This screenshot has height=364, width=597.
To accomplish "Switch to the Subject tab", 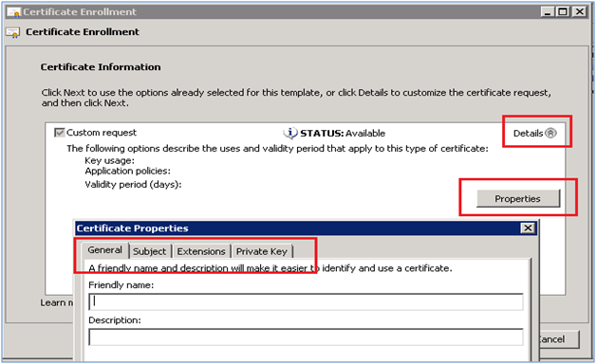I will click(150, 251).
